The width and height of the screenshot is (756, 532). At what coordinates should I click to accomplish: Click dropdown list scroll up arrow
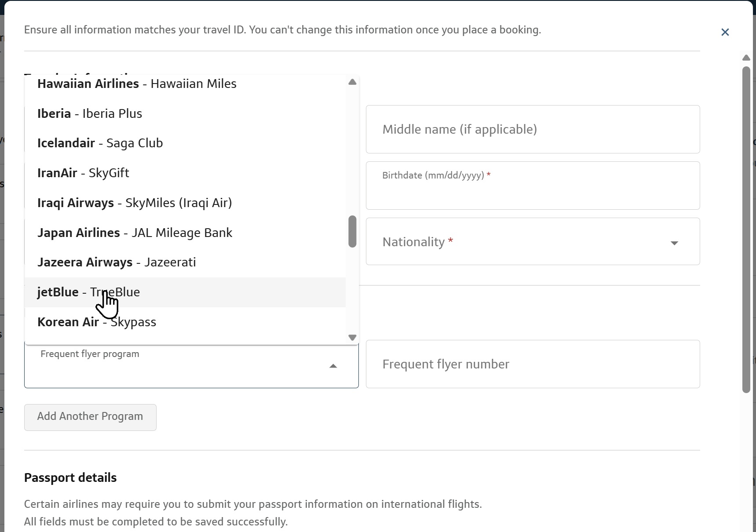point(352,82)
